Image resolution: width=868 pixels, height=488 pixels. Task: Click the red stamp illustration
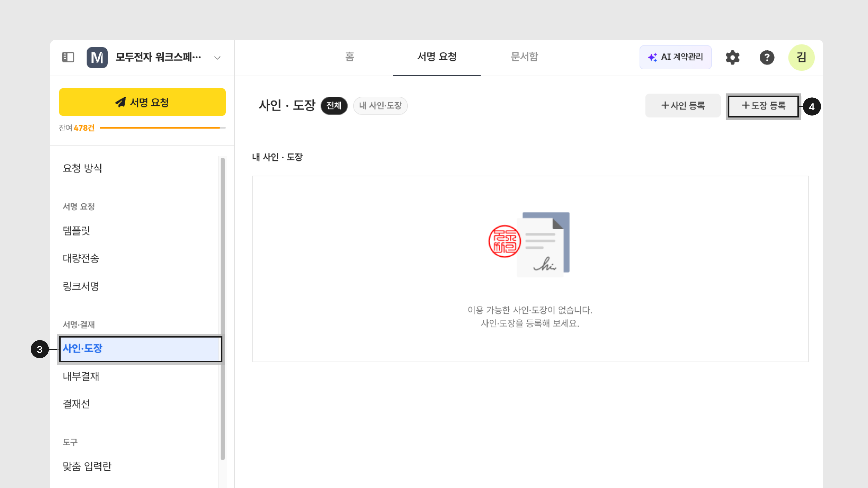point(505,241)
